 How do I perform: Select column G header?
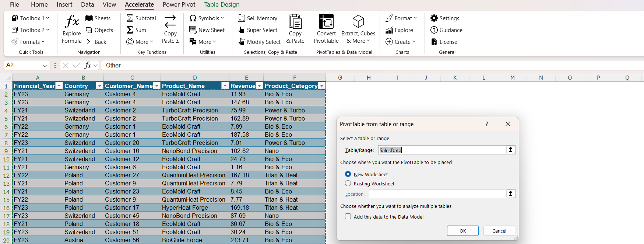coord(340,77)
